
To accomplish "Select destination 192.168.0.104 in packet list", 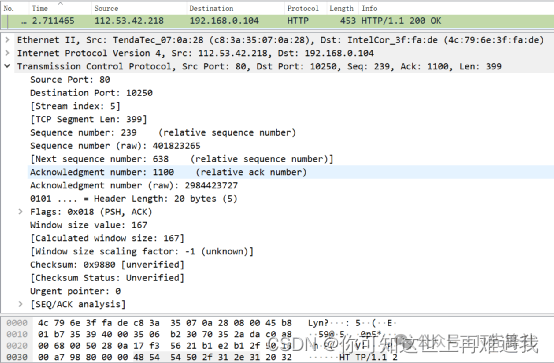I will point(224,21).
